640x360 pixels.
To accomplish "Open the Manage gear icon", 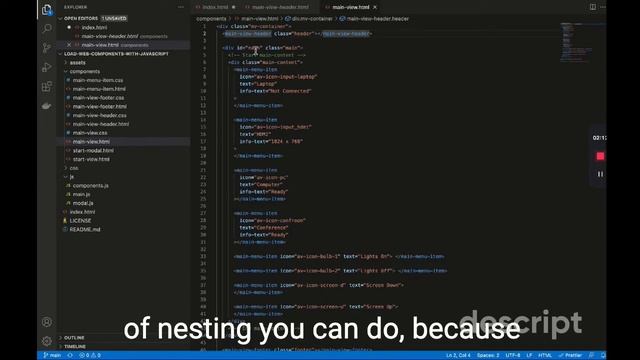I will point(47,341).
